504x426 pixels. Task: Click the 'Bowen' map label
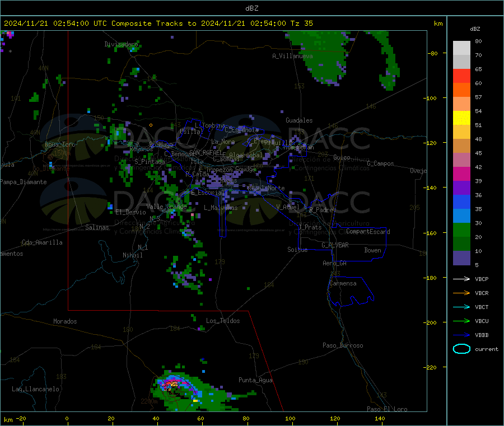(372, 250)
